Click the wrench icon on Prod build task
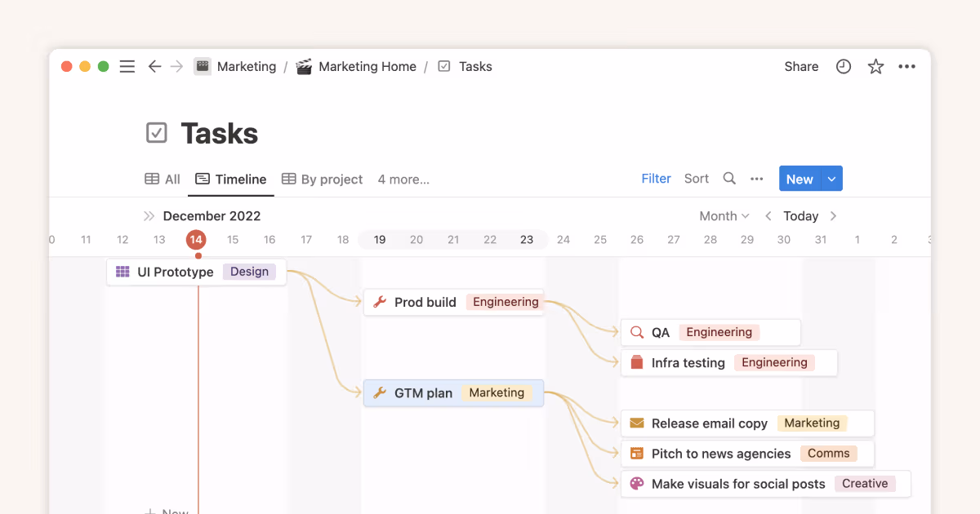Image resolution: width=980 pixels, height=514 pixels. coord(379,302)
